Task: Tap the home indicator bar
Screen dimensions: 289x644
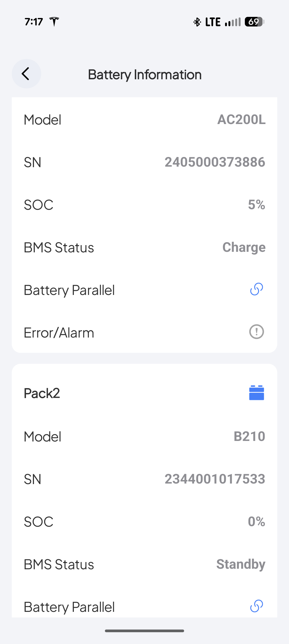Action: coord(144,631)
